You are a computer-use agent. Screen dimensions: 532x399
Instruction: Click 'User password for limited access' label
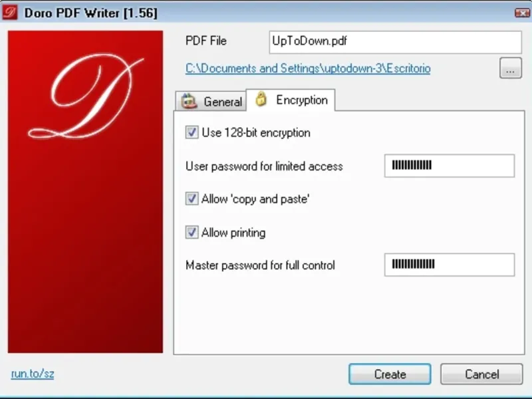(264, 166)
